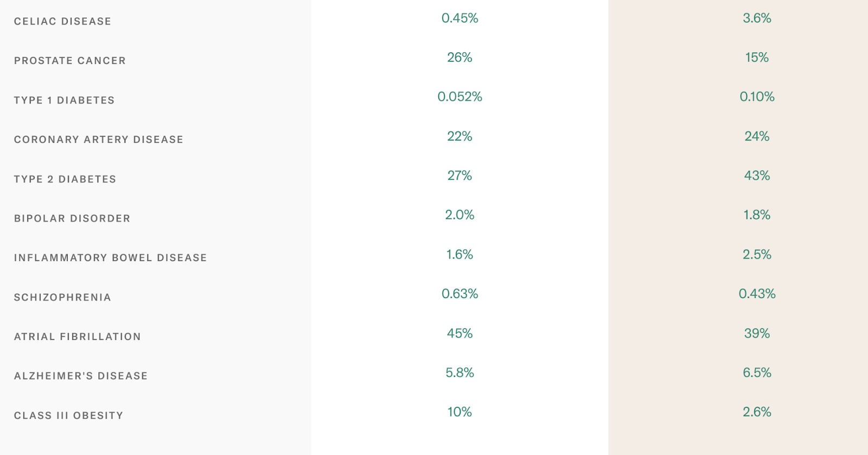Select the Schizophrenia row label
The width and height of the screenshot is (868, 455).
(62, 298)
